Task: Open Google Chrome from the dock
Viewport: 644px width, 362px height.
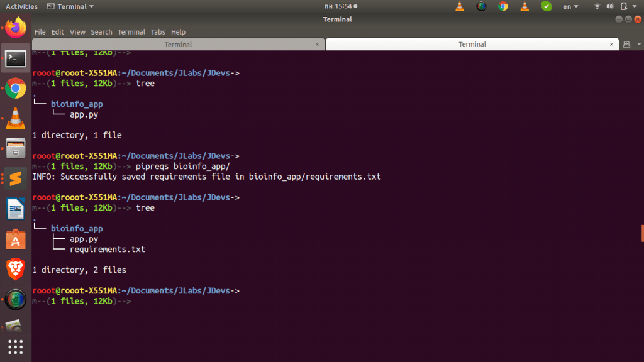Action: coord(14,88)
